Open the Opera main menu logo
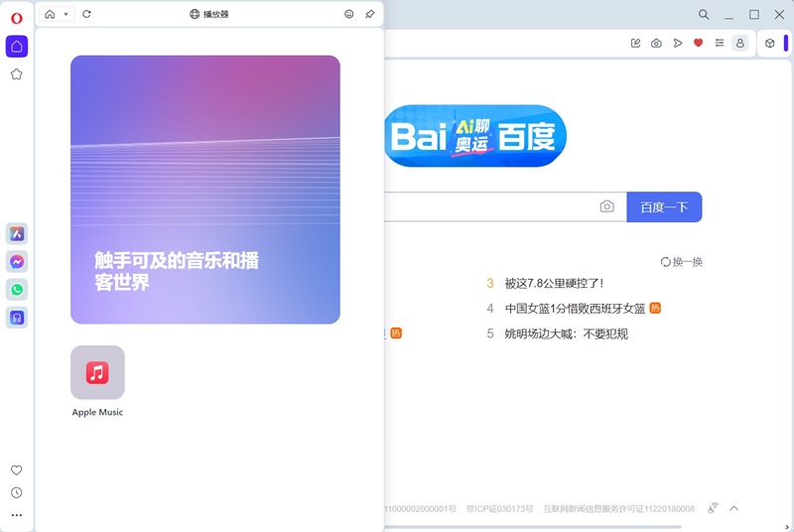 (x=17, y=18)
